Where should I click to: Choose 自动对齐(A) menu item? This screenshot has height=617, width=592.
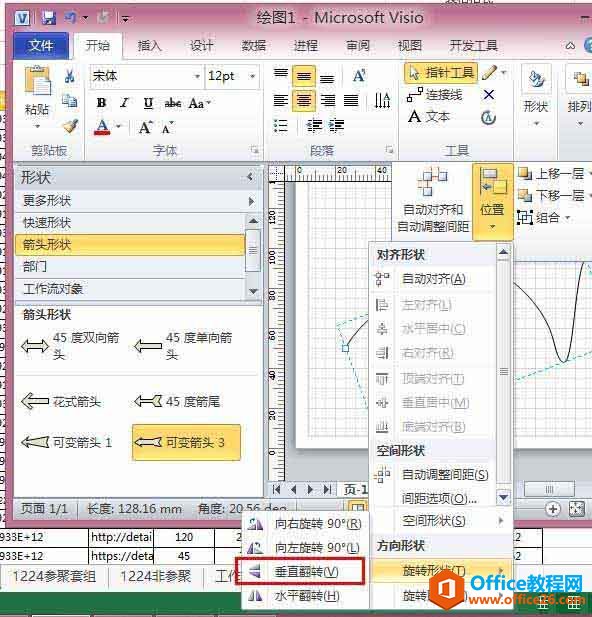point(433,279)
